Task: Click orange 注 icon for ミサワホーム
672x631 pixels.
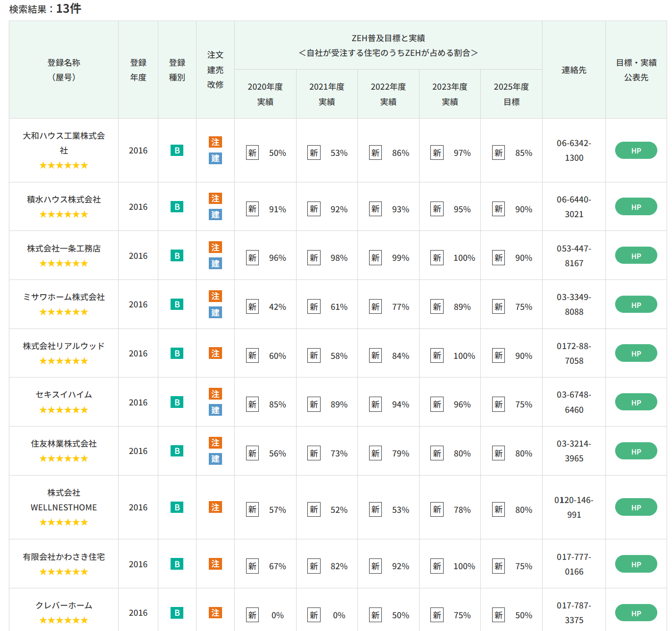Action: [215, 296]
